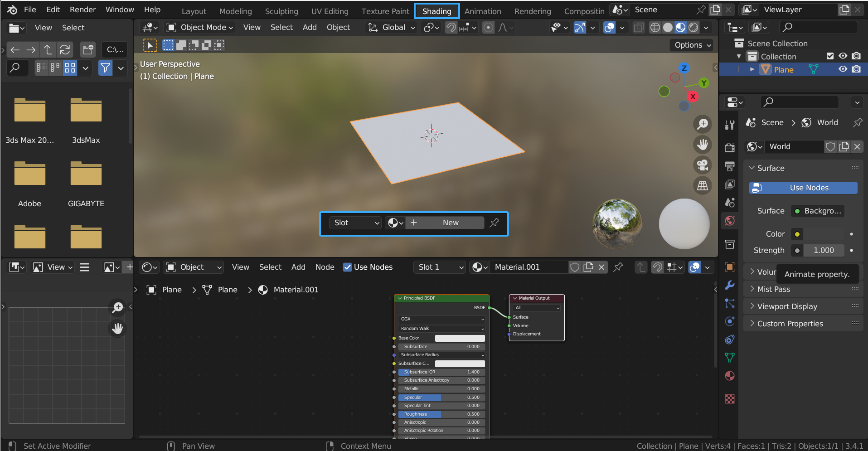868x451 pixels.
Task: Click the Select Box mode icon
Action: point(169,45)
